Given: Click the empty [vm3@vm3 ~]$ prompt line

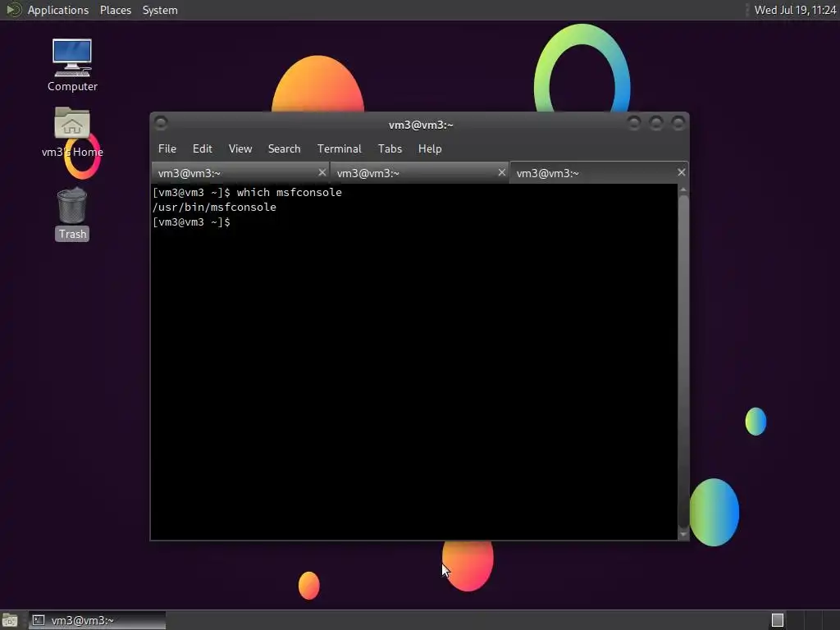Looking at the screenshot, I should click(191, 222).
